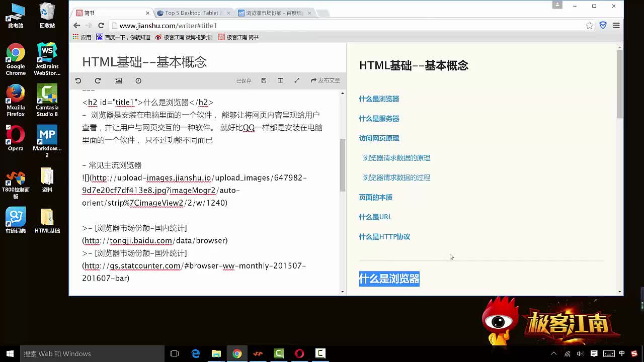Click the preview pane vertical scrollbar thumb
Viewport: 644px width, 362px height.
pos(619,83)
